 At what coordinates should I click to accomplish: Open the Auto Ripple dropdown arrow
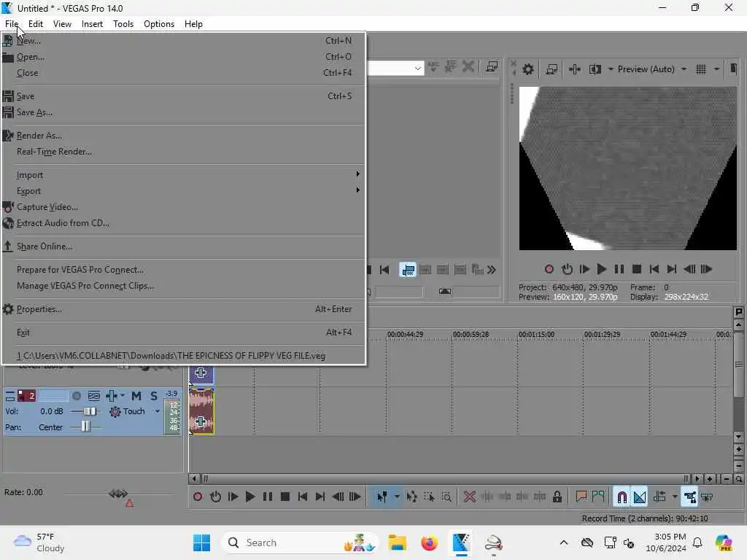[x=675, y=497]
